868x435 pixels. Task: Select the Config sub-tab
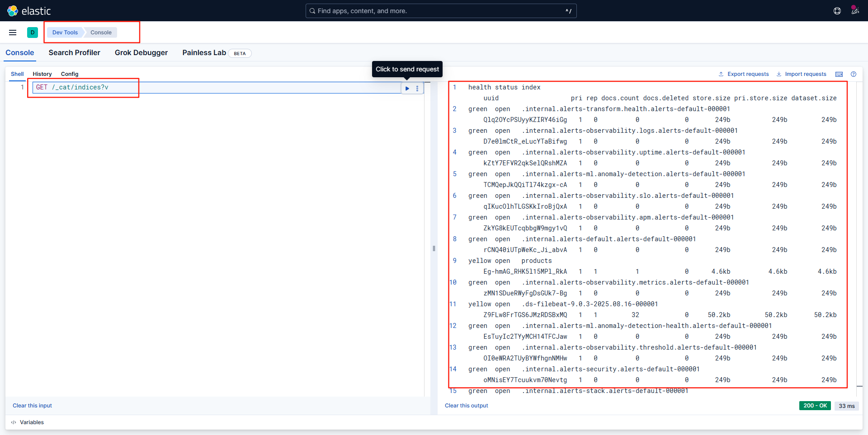pos(70,74)
